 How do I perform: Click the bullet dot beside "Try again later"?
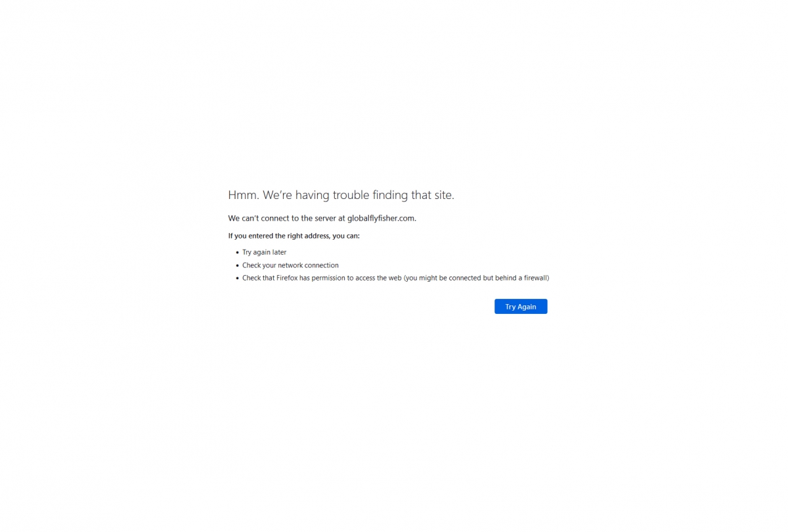point(237,252)
